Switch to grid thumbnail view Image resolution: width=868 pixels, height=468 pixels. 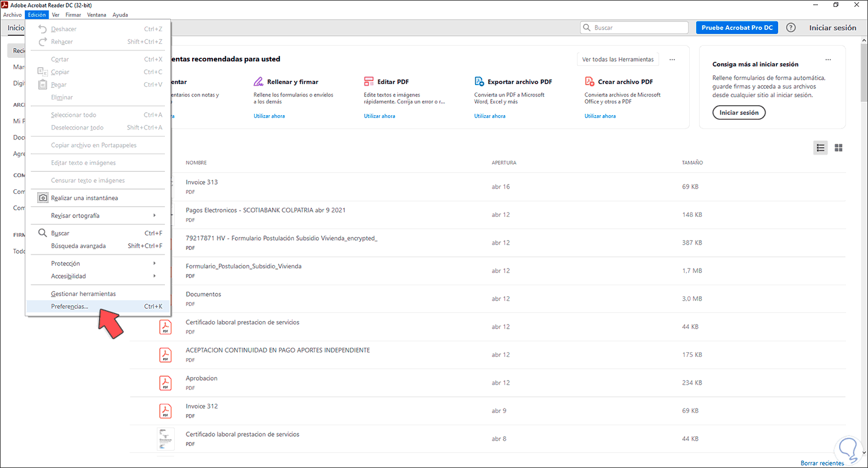point(838,148)
